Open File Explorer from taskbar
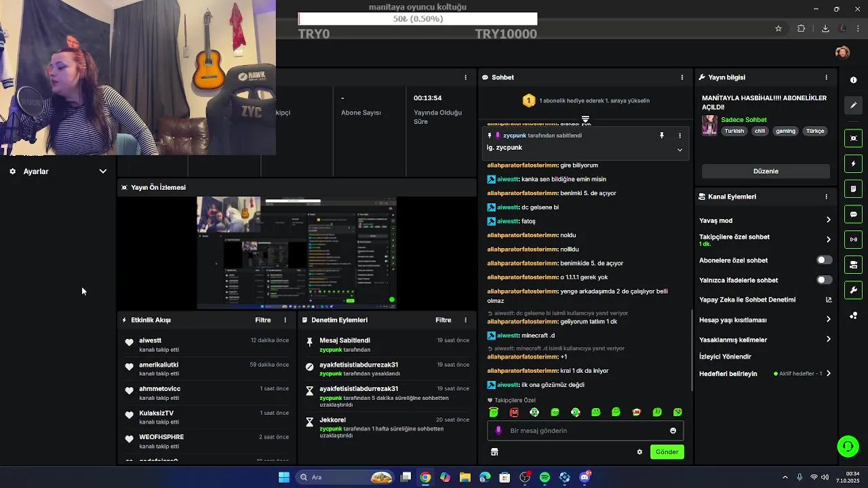868x488 pixels. (465, 477)
